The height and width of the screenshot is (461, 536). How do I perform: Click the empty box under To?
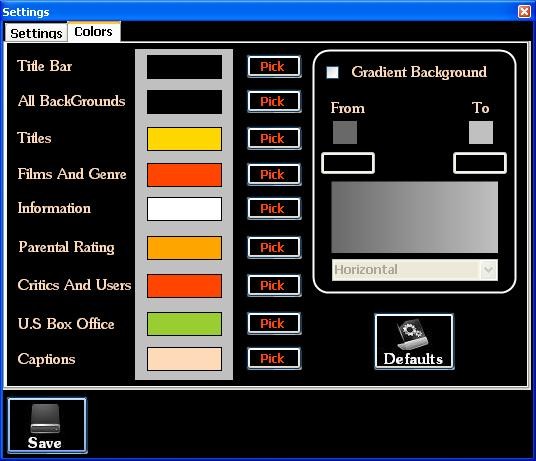click(480, 163)
